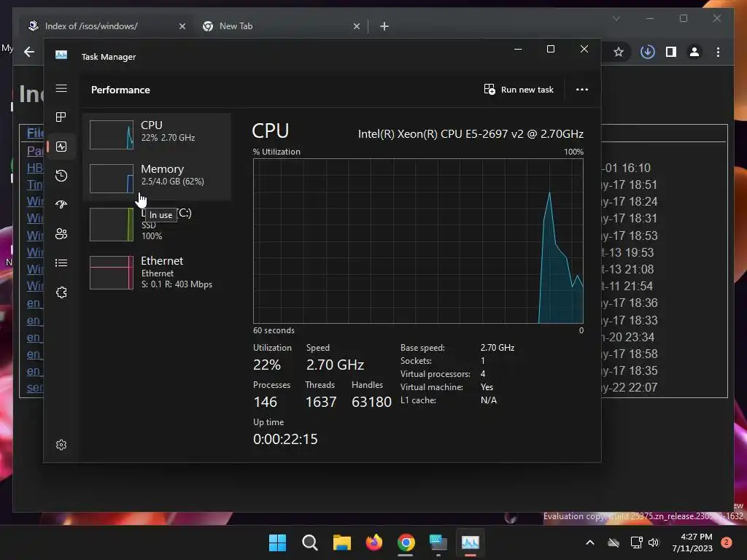The image size is (747, 560).
Task: Open File Explorer from taskbar
Action: point(341,542)
